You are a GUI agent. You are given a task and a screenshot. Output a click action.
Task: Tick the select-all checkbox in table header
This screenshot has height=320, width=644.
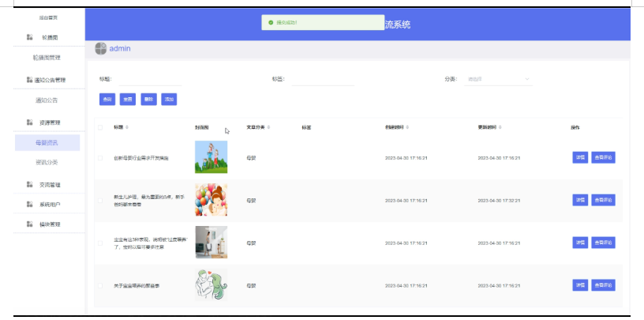tap(100, 127)
